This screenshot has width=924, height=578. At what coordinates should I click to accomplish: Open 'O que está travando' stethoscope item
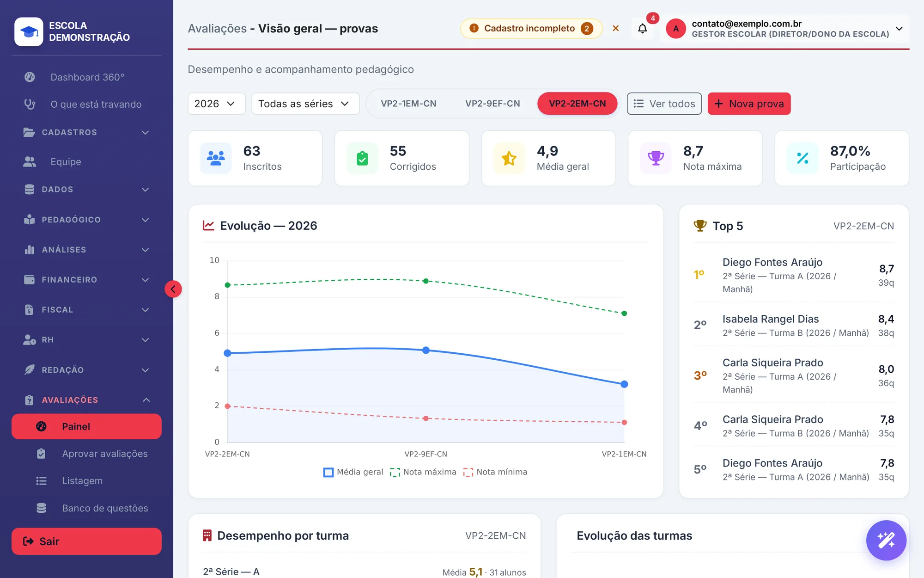[86, 105]
